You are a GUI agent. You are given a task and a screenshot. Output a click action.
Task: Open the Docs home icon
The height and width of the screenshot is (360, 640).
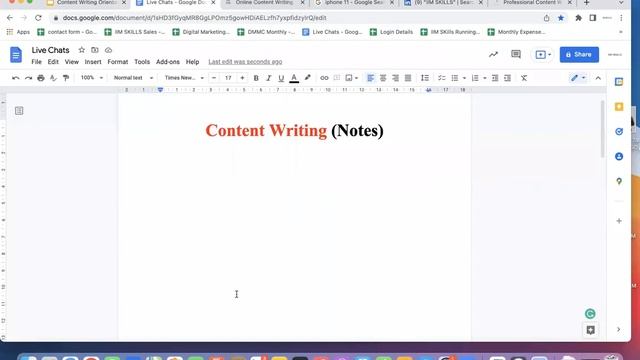tap(16, 55)
